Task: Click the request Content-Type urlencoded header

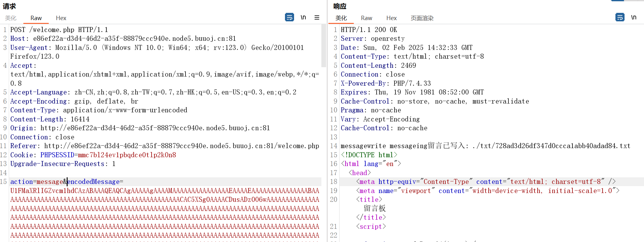Action: pyautogui.click(x=99, y=110)
